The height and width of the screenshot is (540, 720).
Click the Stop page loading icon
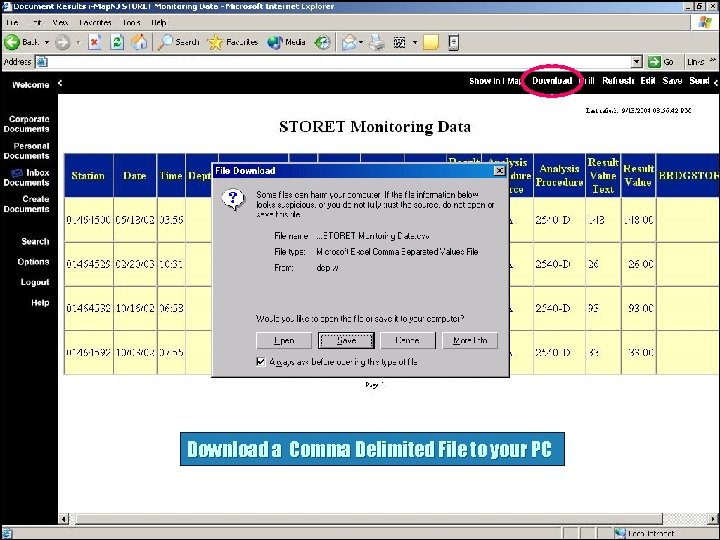click(95, 42)
